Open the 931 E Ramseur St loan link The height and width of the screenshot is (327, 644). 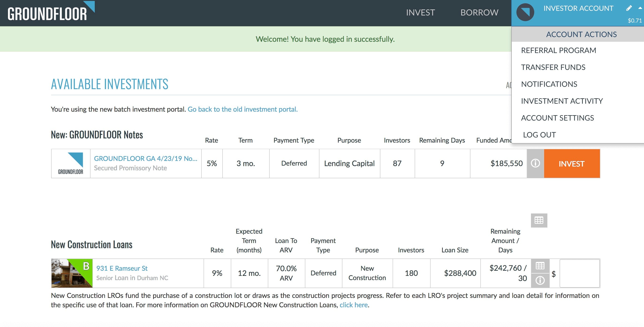pos(122,268)
